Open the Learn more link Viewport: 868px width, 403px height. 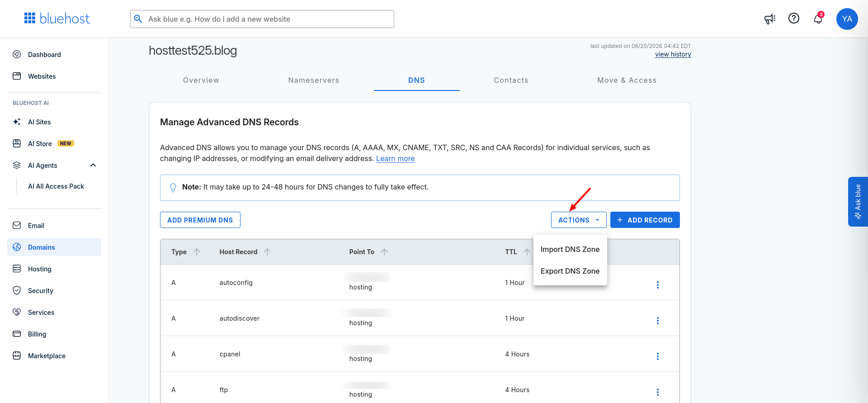point(395,158)
